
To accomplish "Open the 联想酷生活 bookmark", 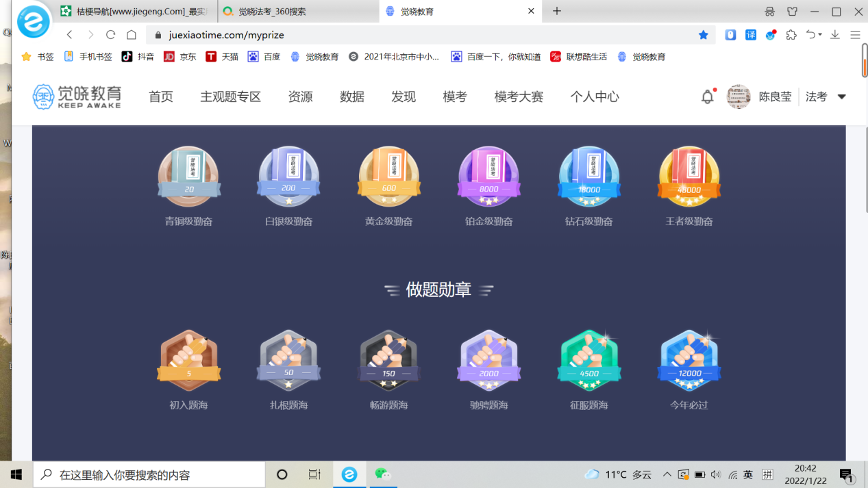I will pyautogui.click(x=579, y=57).
